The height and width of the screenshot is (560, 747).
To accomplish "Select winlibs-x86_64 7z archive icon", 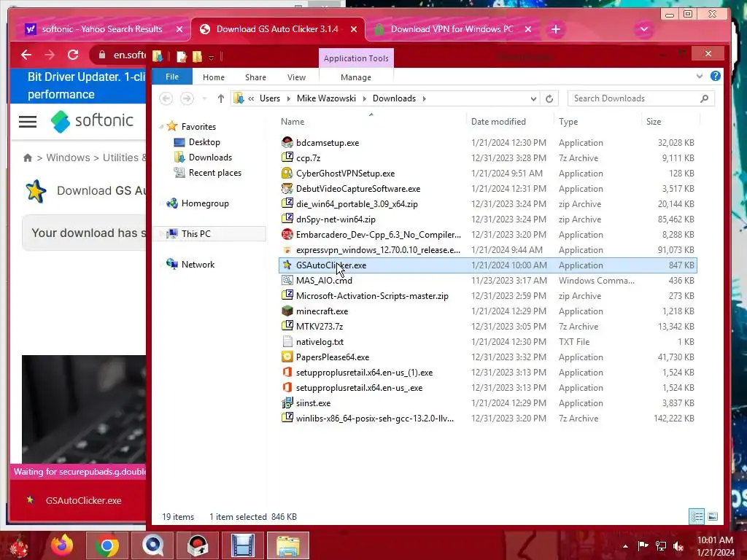I will click(x=287, y=418).
